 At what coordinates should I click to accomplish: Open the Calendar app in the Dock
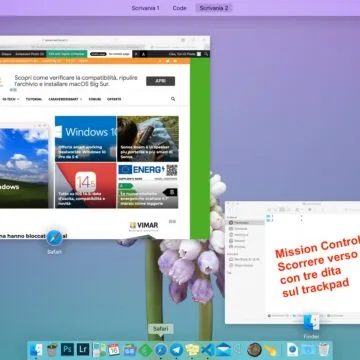click(114, 349)
